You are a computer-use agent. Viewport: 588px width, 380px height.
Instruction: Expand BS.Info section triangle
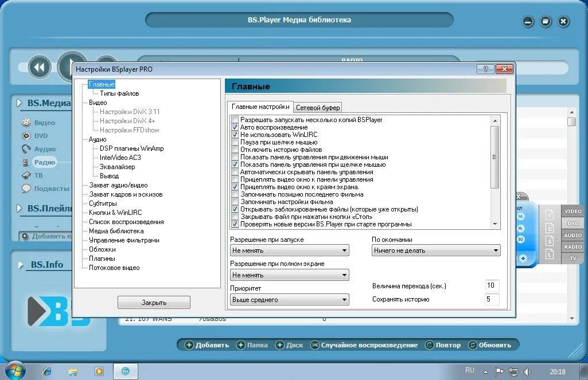click(x=21, y=265)
